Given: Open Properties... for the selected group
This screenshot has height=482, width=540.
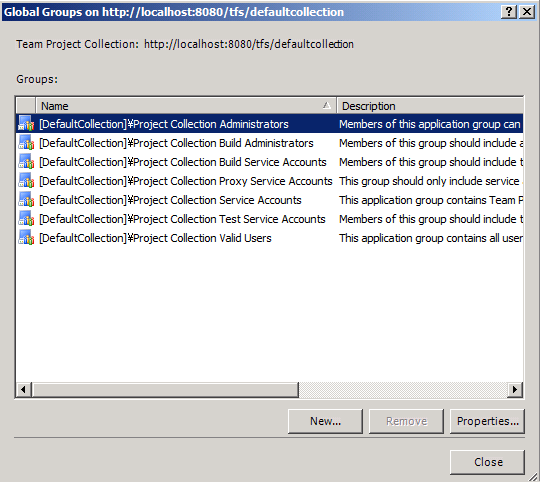Looking at the screenshot, I should tap(487, 421).
